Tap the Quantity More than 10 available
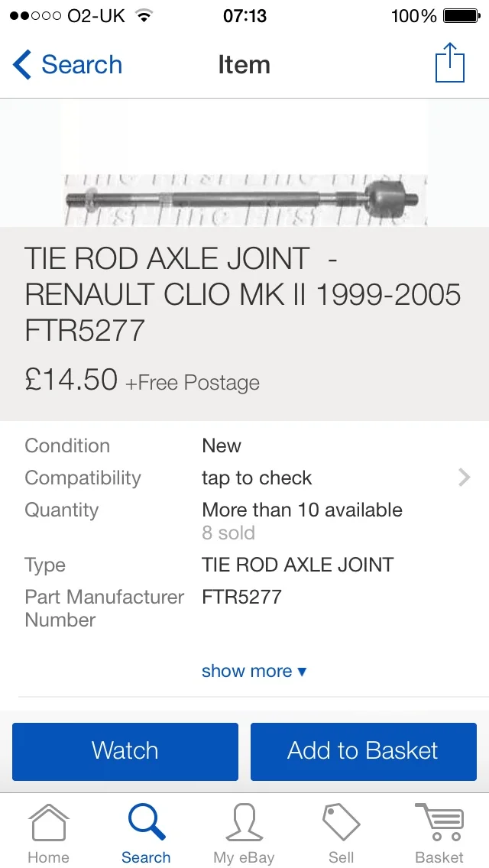Screen dimensions: 489x868 (x=302, y=510)
